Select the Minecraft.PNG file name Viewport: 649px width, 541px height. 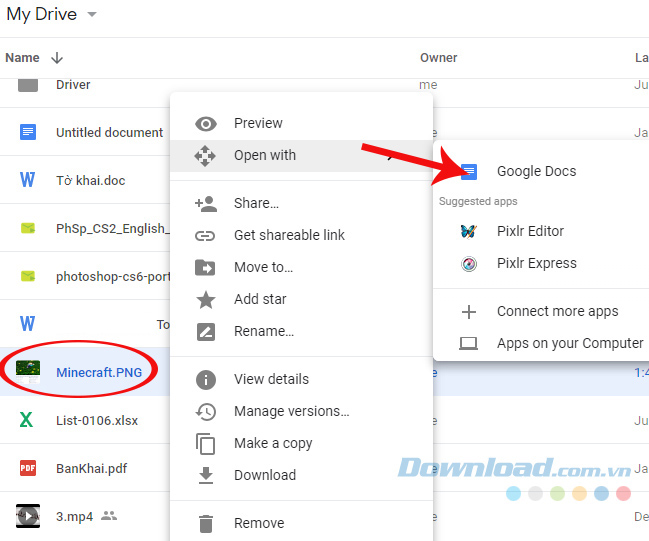click(x=99, y=373)
